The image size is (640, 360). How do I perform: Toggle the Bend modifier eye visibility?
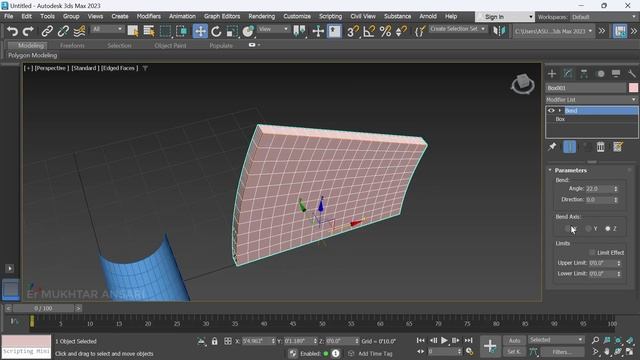pyautogui.click(x=551, y=111)
